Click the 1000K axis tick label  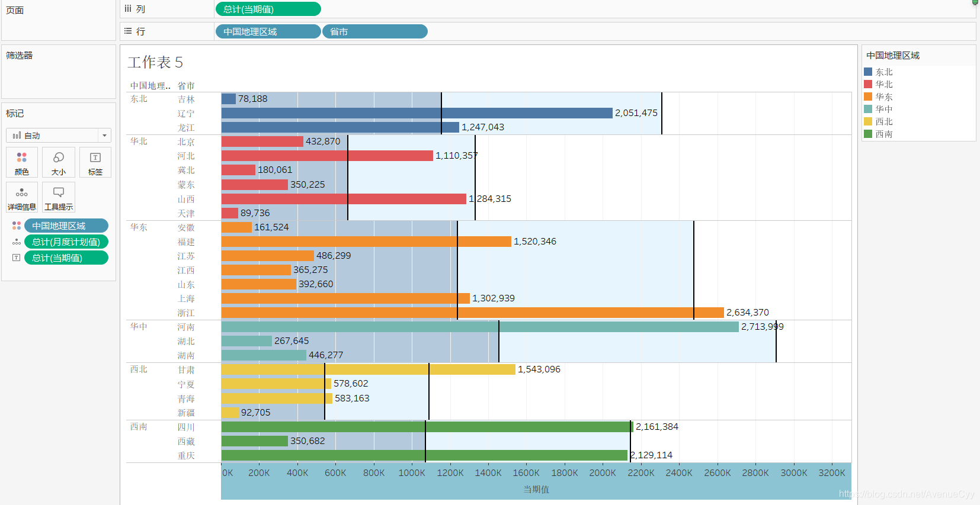(x=412, y=473)
